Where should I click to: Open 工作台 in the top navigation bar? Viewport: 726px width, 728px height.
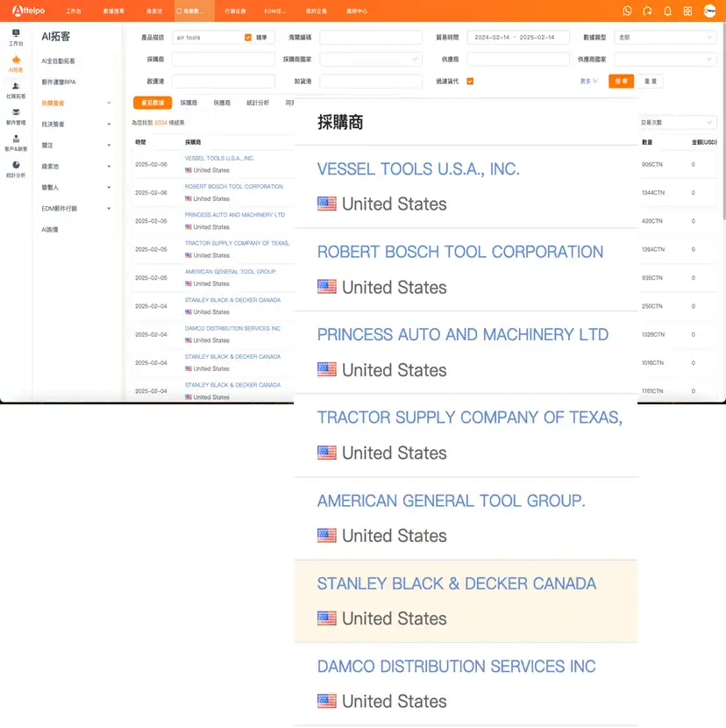tap(74, 11)
